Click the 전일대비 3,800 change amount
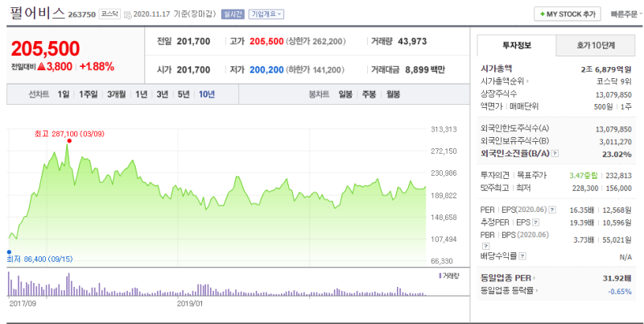644x324 pixels. click(x=55, y=67)
